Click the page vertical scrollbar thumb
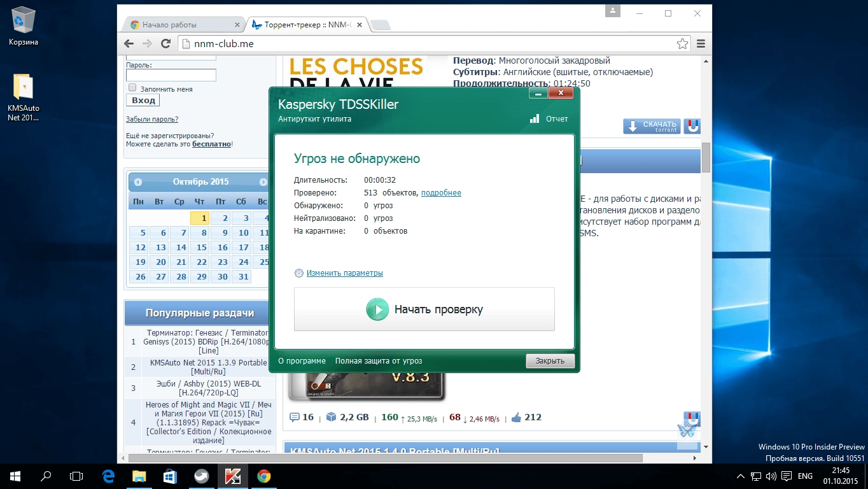The width and height of the screenshot is (868, 489). point(706,157)
